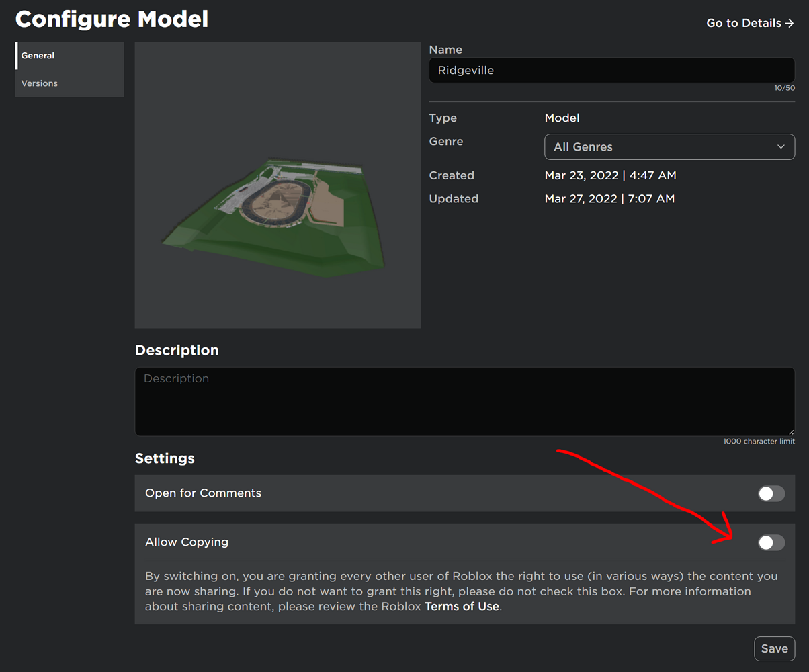Click Go to Details navigation link
Screen dimensions: 809x672
tap(744, 22)
